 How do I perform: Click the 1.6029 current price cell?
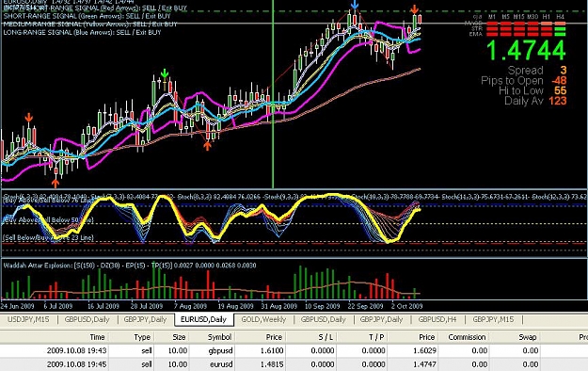(424, 350)
